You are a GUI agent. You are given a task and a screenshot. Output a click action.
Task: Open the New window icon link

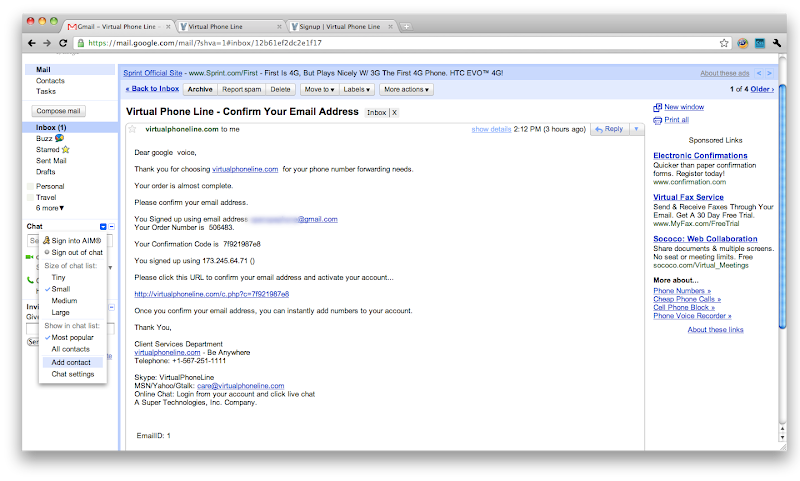658,107
